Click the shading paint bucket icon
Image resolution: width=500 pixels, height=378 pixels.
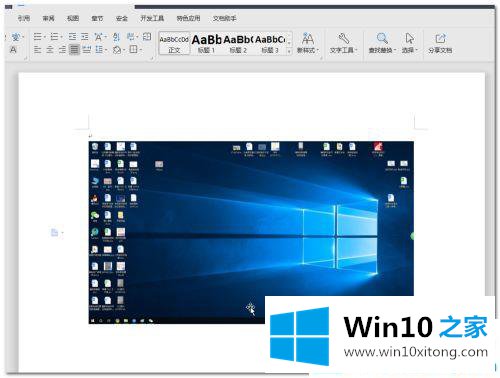click(x=117, y=50)
